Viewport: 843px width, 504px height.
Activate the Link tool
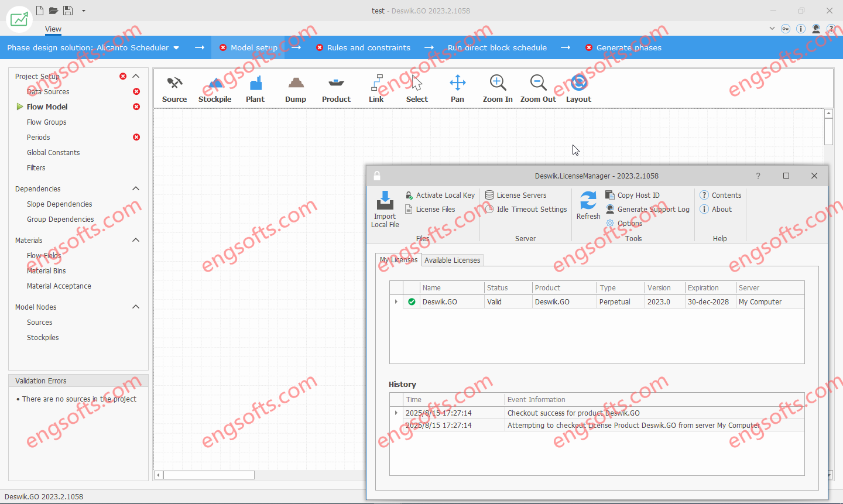tap(376, 89)
